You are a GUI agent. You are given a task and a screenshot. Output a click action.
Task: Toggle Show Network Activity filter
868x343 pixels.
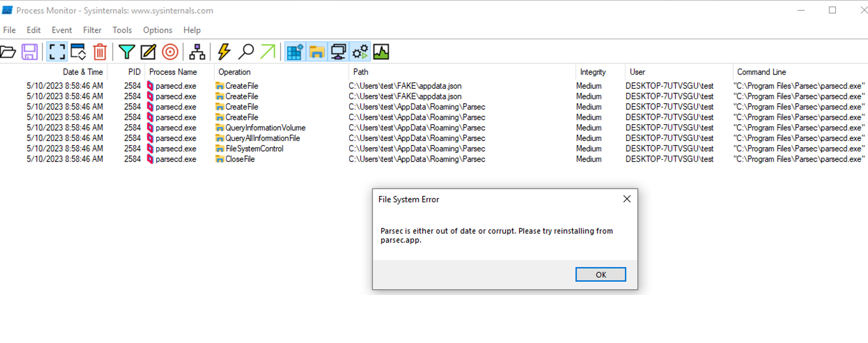pos(338,52)
